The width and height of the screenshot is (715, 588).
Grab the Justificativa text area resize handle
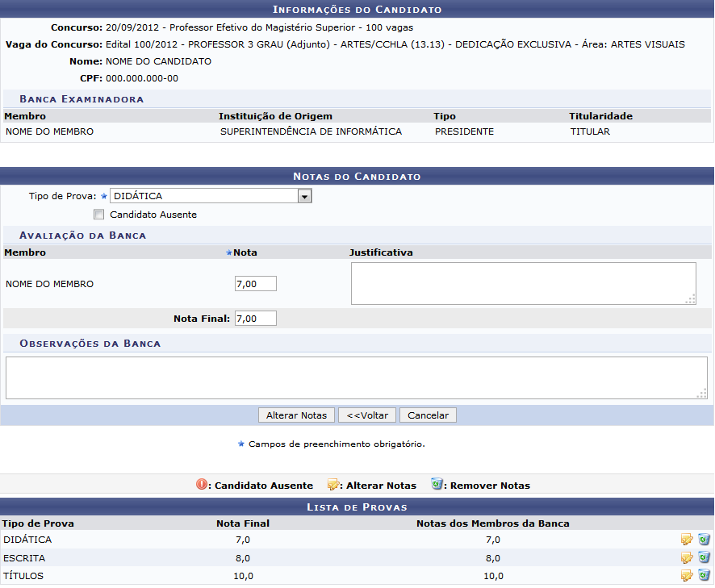pyautogui.click(x=691, y=299)
